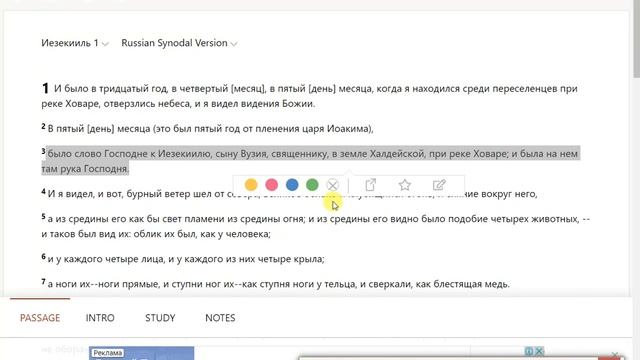Open the Russian Synodal Version dropdown
This screenshot has height=360, width=640.
pyautogui.click(x=179, y=43)
